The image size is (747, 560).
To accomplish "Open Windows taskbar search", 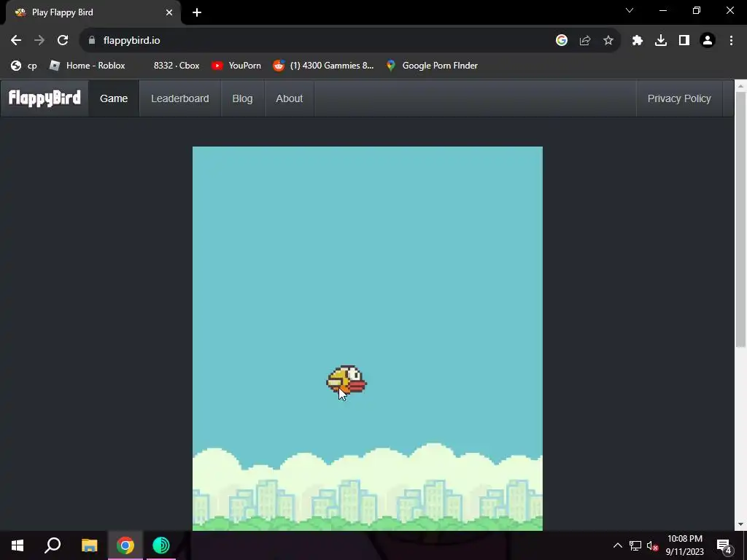I will coord(53,545).
